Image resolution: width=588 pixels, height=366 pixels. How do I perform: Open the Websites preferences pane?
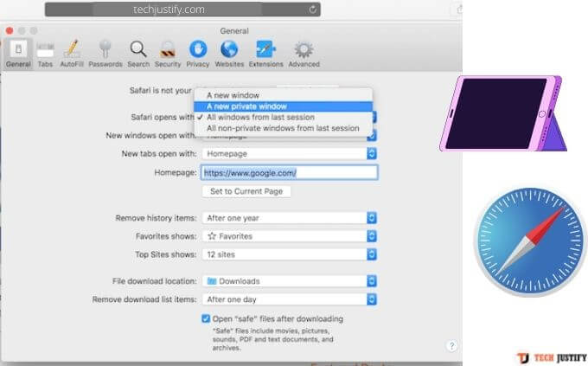tap(229, 52)
